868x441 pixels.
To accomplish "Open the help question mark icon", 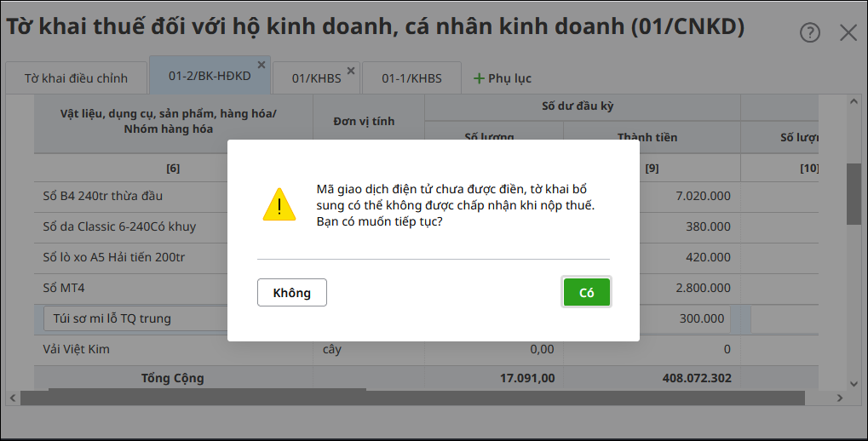I will [809, 32].
